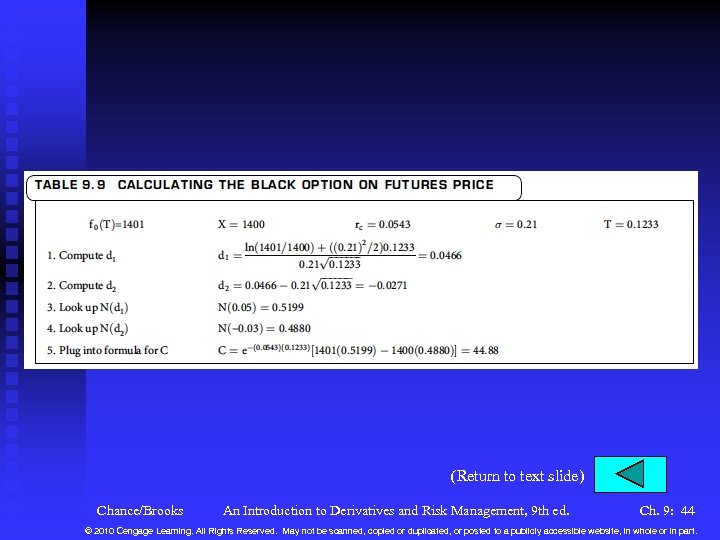This screenshot has width=720, height=540.
Task: Click the value 'rc = 0.0543'
Action: coord(382,225)
